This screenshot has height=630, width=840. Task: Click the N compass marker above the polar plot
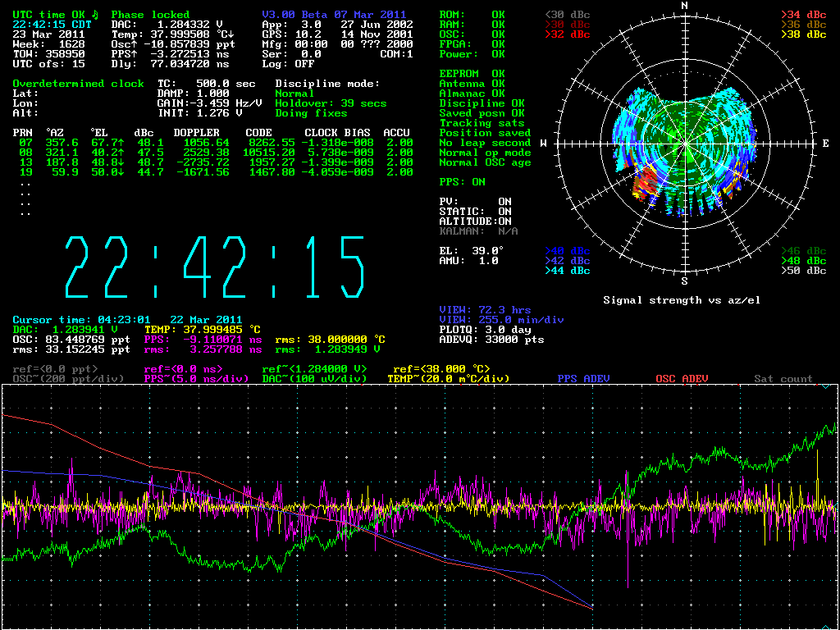tap(684, 6)
